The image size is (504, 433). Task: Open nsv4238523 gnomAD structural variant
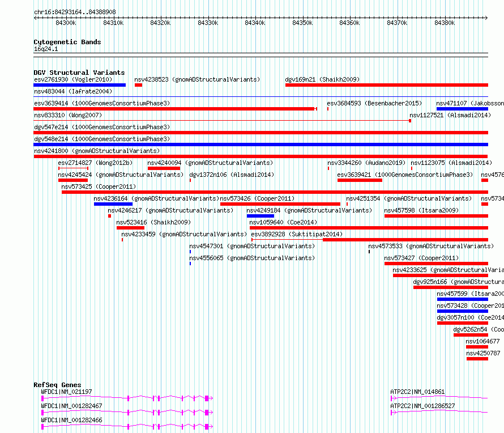click(x=197, y=79)
